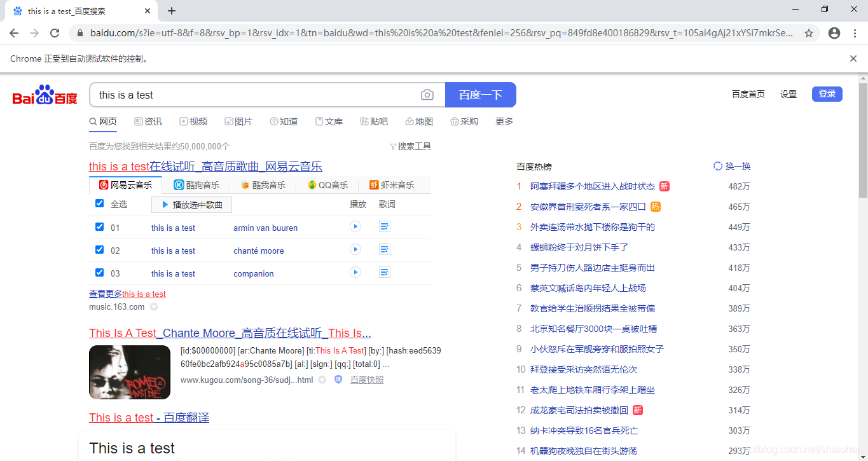Open a new browser tab with the plus icon

pos(172,11)
